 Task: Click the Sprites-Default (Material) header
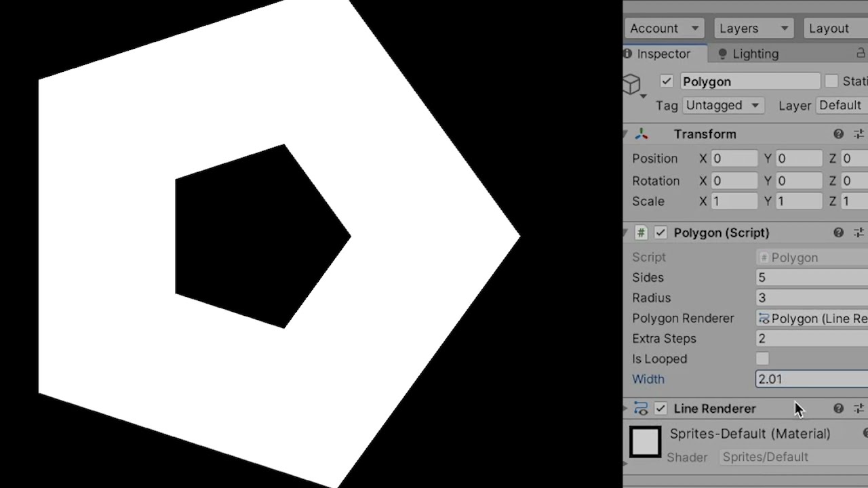[750, 434]
